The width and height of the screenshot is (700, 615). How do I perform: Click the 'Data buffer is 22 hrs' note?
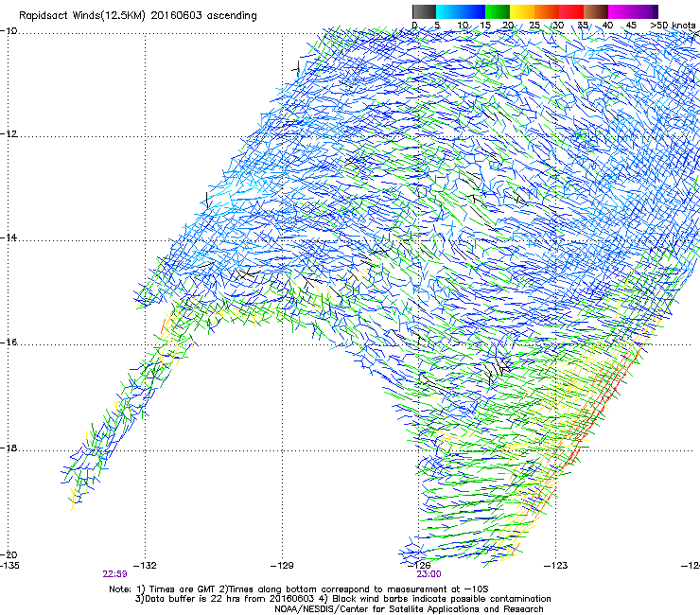[342, 599]
